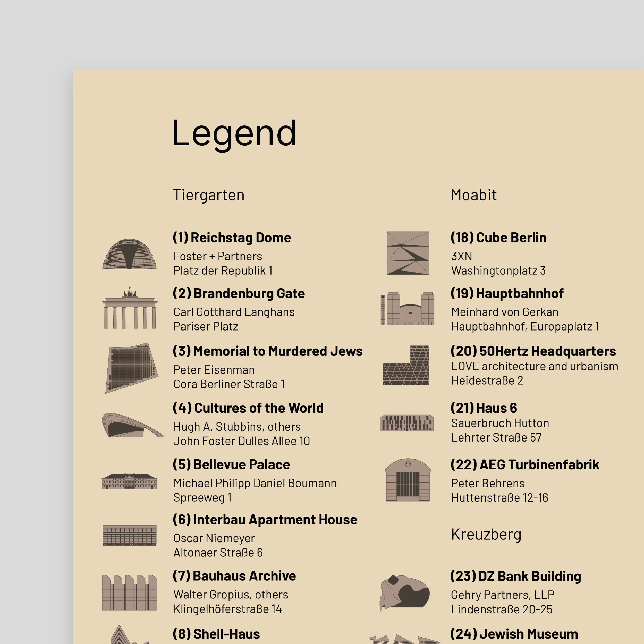Click the Tiergarten section heading
644x644 pixels.
click(x=209, y=195)
